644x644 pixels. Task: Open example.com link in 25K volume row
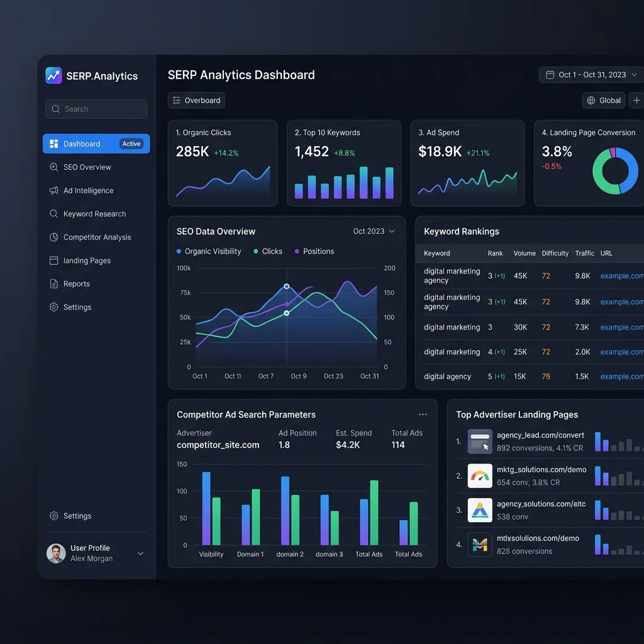pos(622,352)
